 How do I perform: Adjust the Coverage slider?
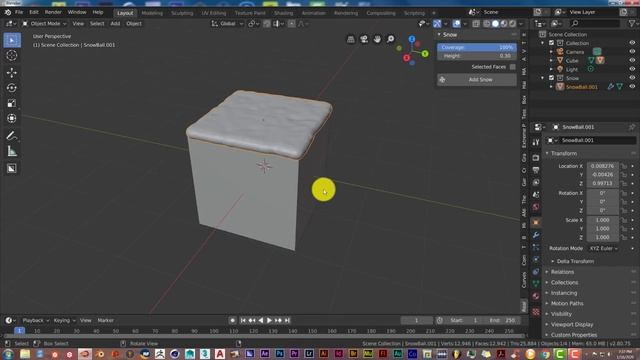click(476, 47)
